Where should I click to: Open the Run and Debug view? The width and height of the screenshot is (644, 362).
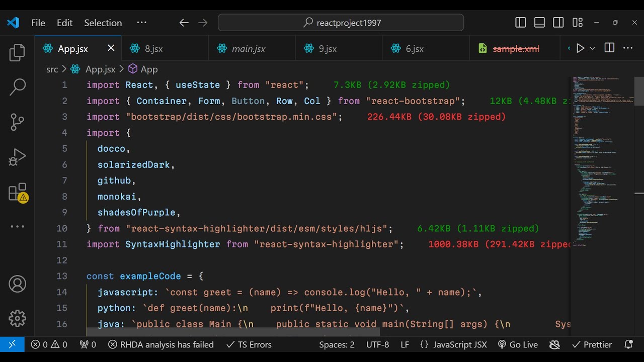coord(17,157)
